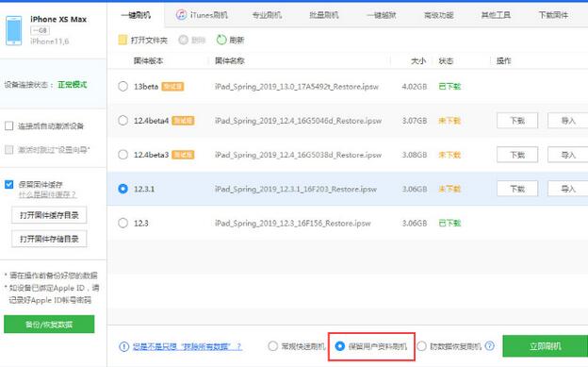Open the 一键越狱 tab
Screen dimensions: 588x367
(382, 15)
